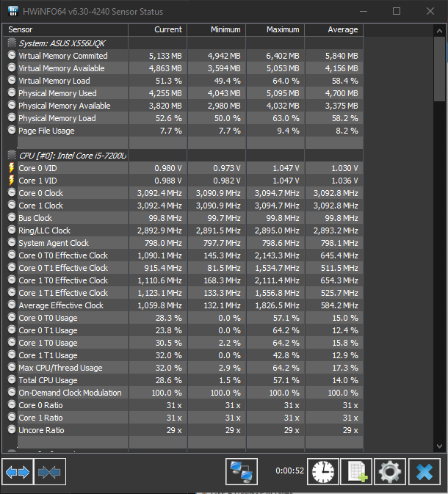Click the expand columns blue arrows button
The width and height of the screenshot is (448, 494).
(18, 472)
